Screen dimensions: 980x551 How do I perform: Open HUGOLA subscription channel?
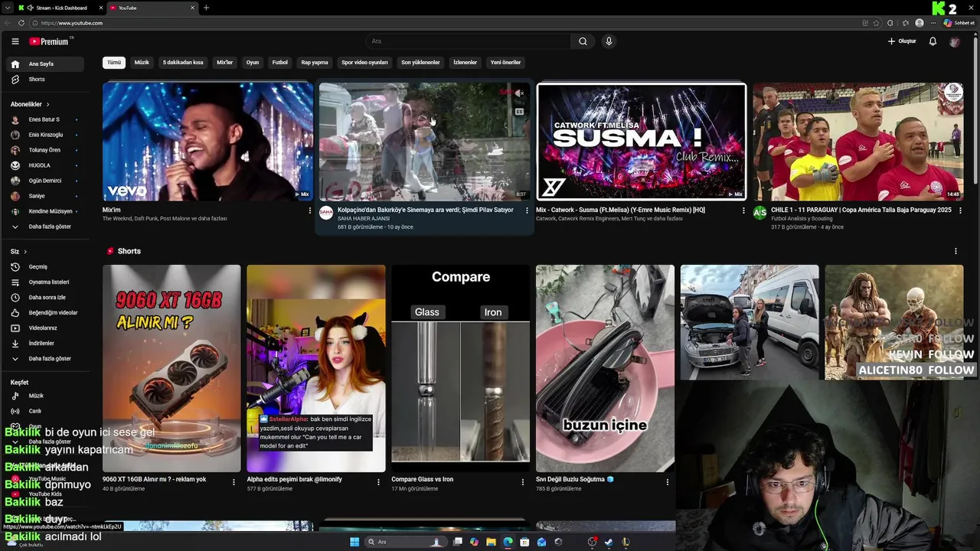point(45,165)
